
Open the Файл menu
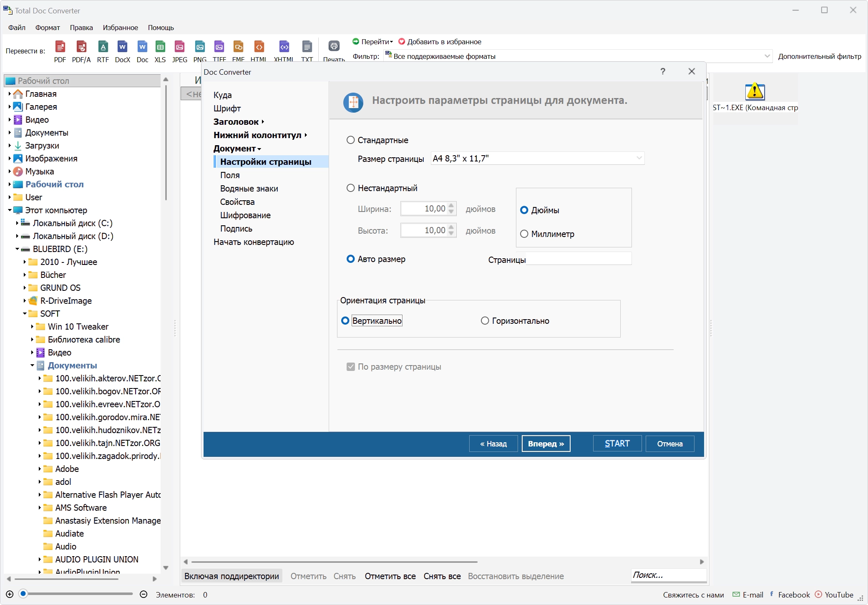(x=17, y=28)
